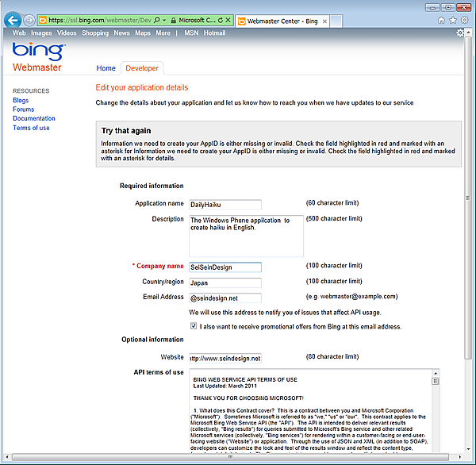The width and height of the screenshot is (476, 465).
Task: Click the Website URL input field
Action: pos(225,359)
